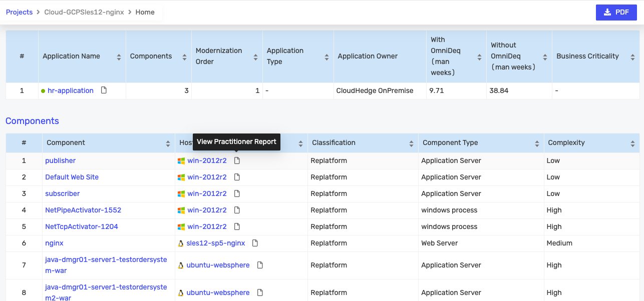Click green status dot beside hr-application
The width and height of the screenshot is (644, 301).
click(43, 91)
